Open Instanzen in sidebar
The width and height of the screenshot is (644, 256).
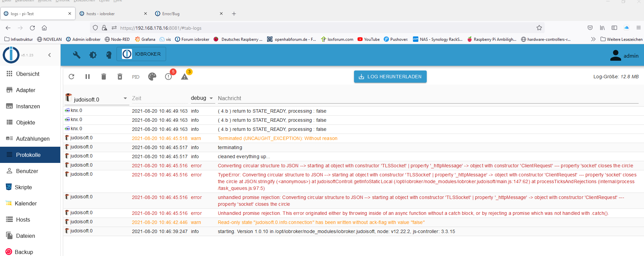coord(30,106)
